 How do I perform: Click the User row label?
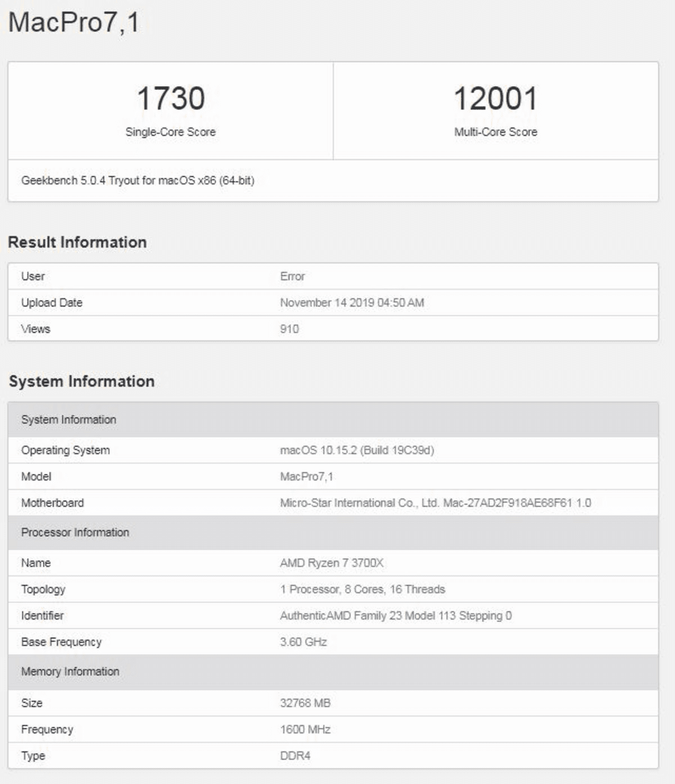coord(33,276)
